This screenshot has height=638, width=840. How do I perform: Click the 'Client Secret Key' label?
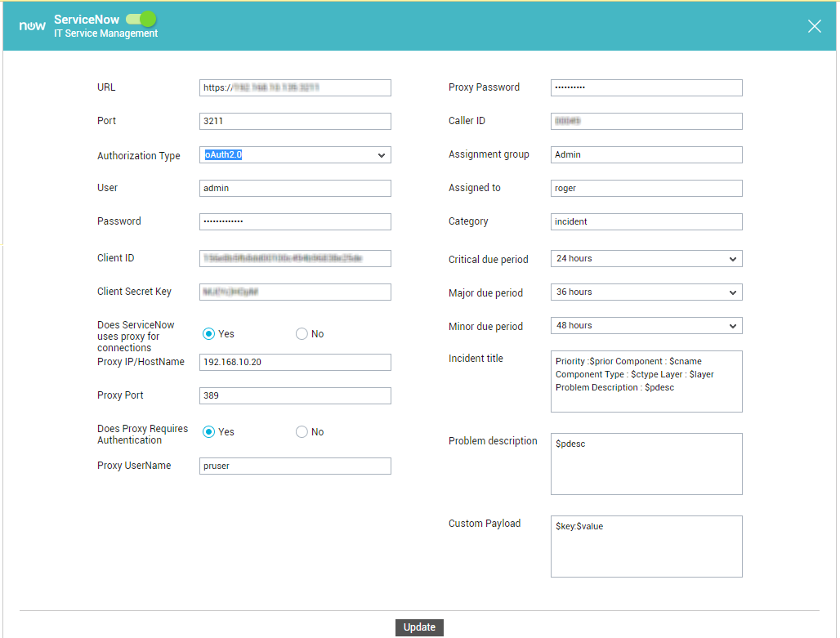pos(134,292)
